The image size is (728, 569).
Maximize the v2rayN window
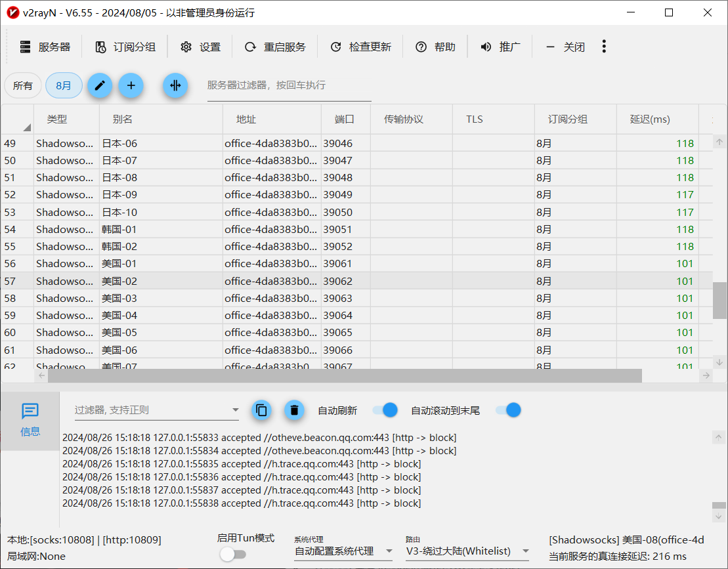[668, 12]
